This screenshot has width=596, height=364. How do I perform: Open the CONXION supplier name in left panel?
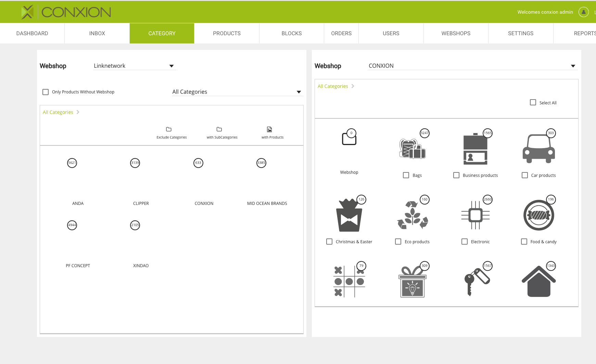204,204
